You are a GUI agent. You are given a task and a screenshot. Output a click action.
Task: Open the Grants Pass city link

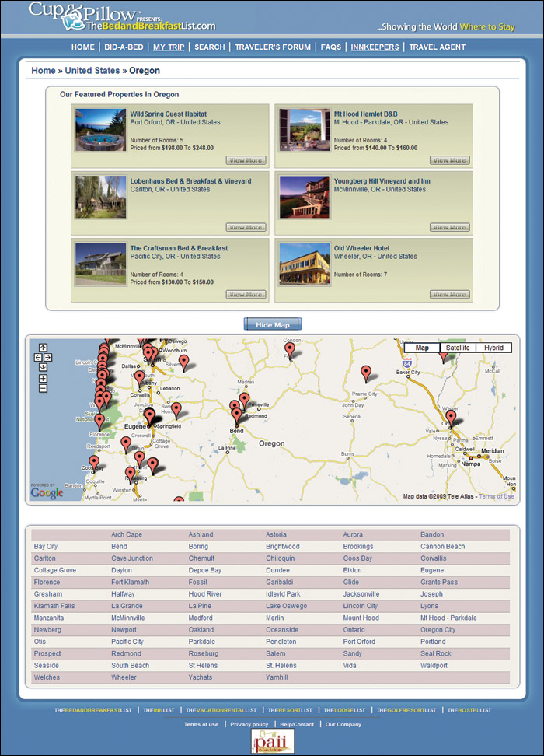point(438,583)
